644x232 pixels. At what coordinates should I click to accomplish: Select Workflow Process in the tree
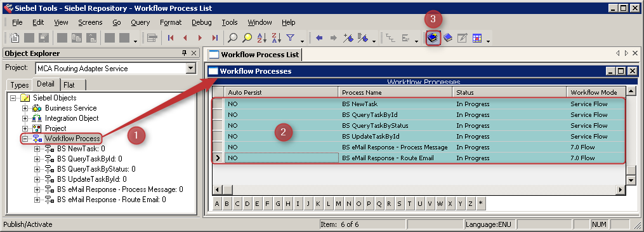(x=72, y=139)
